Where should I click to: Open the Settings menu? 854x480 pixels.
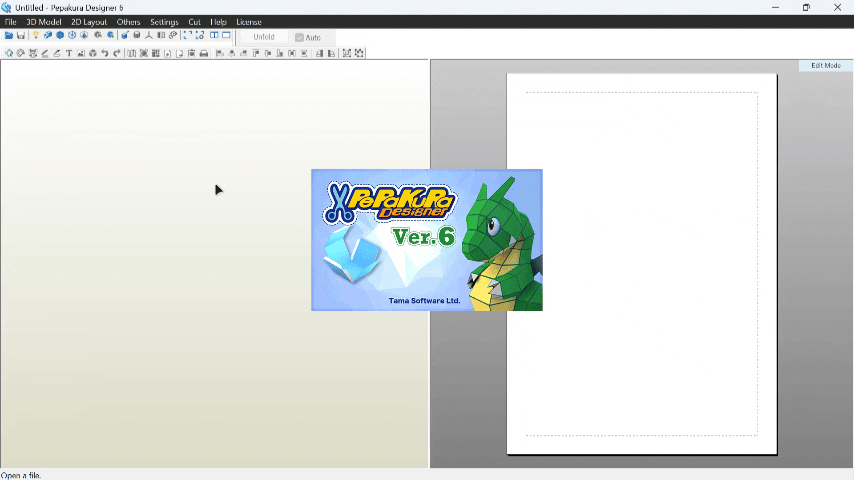164,22
